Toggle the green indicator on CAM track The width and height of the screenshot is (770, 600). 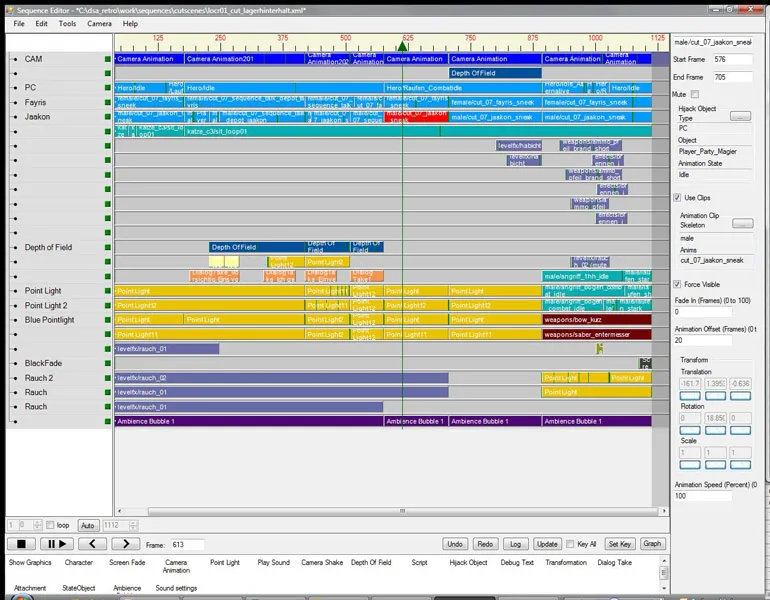[x=108, y=59]
